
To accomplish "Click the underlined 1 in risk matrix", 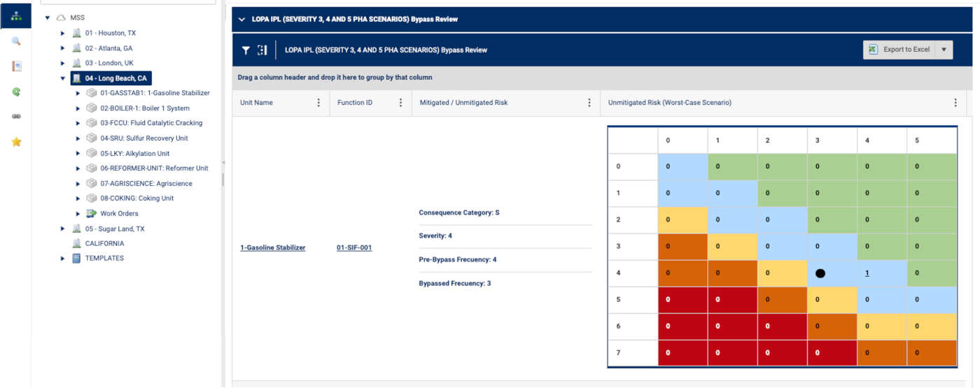I will coord(867,273).
